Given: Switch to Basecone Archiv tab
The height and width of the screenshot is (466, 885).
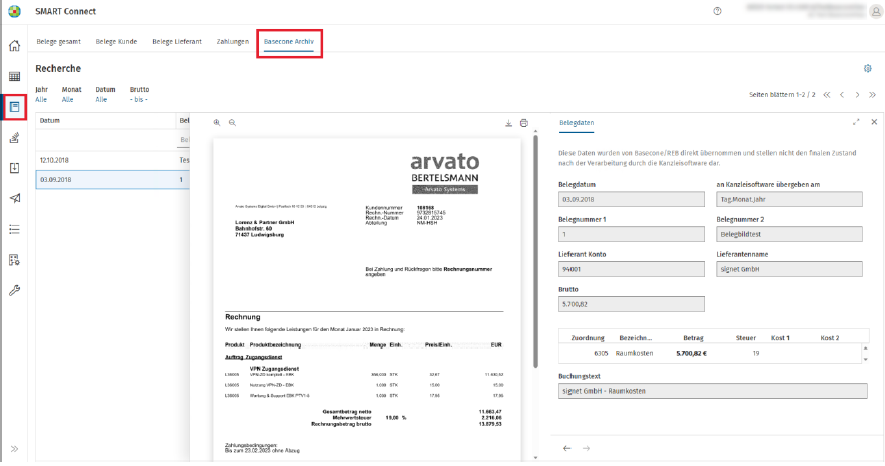Looking at the screenshot, I should point(289,42).
